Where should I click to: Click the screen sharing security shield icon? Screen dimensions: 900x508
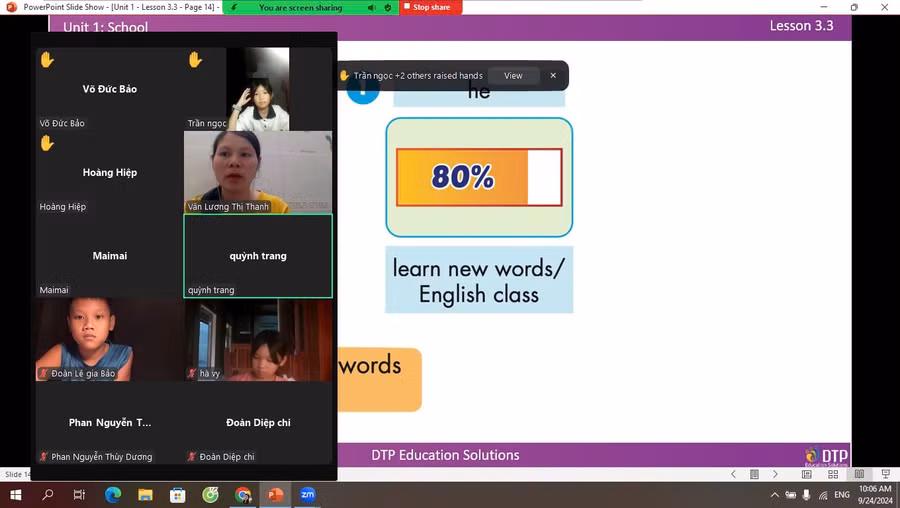tap(388, 7)
